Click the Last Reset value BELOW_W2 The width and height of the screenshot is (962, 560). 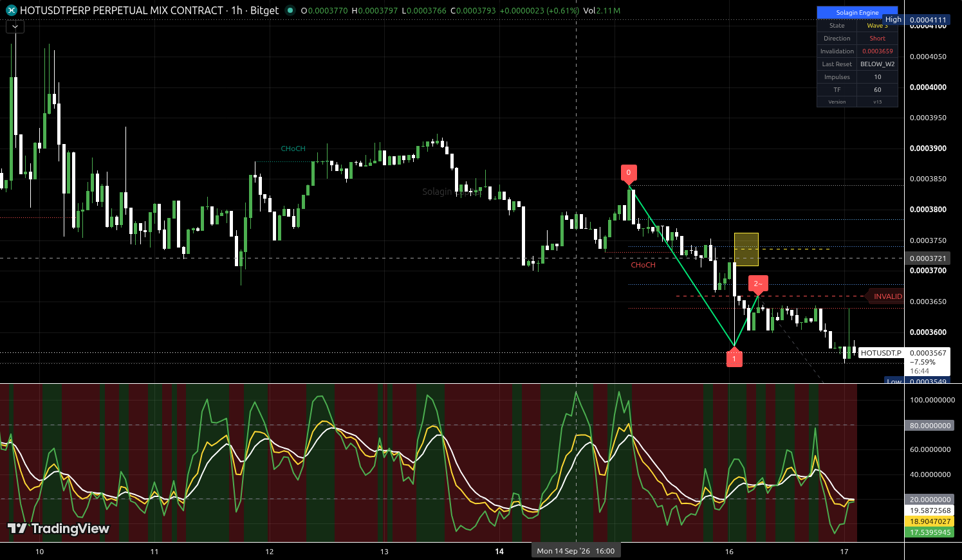coord(877,64)
